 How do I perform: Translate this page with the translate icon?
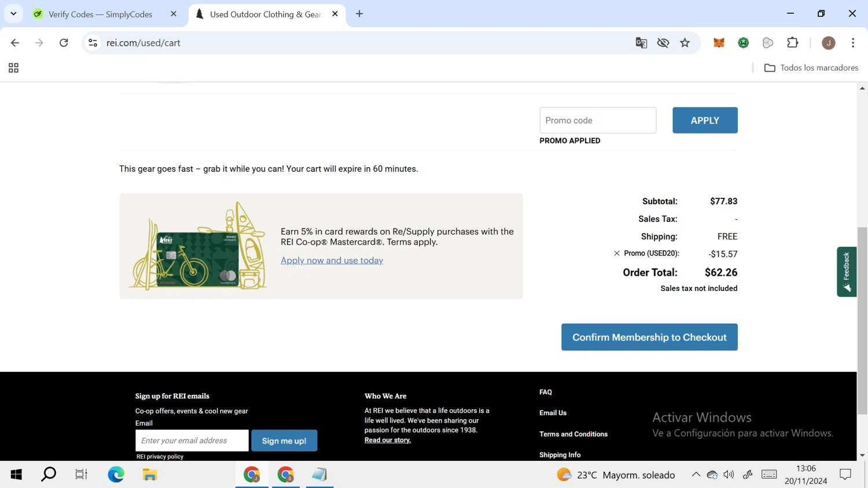click(641, 43)
